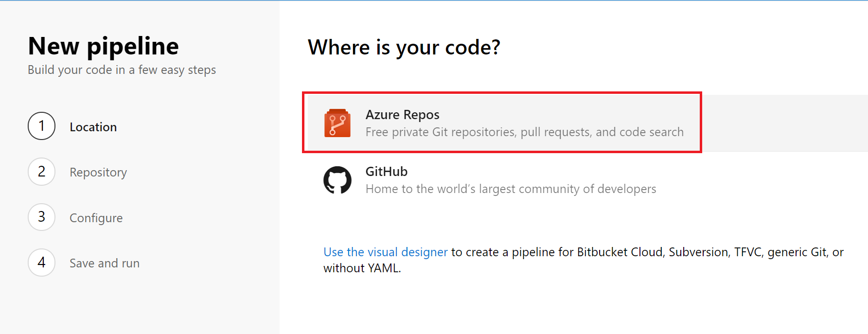Click the step 3 circle
868x334 pixels.
coord(42,217)
